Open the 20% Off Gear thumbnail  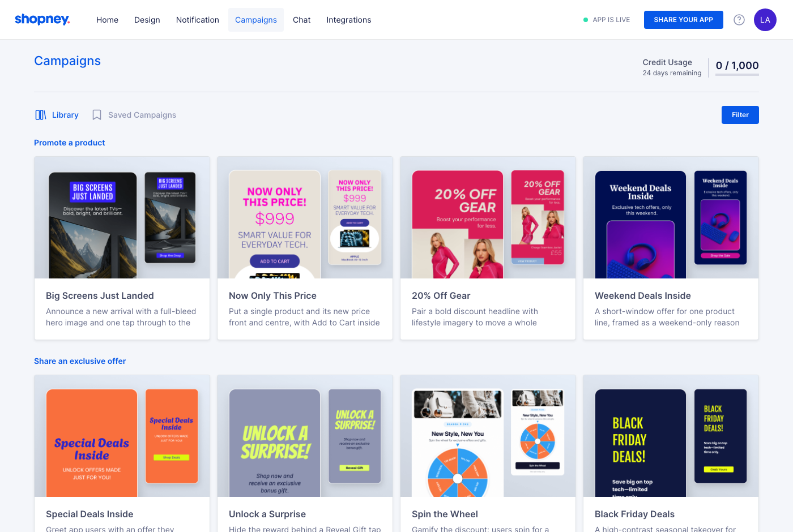(488, 218)
